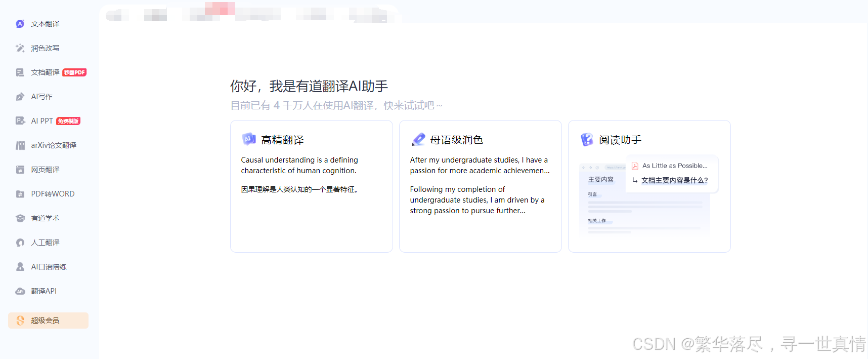The image size is (868, 359).
Task: Click the 润色改写 magic wand icon
Action: tap(20, 48)
